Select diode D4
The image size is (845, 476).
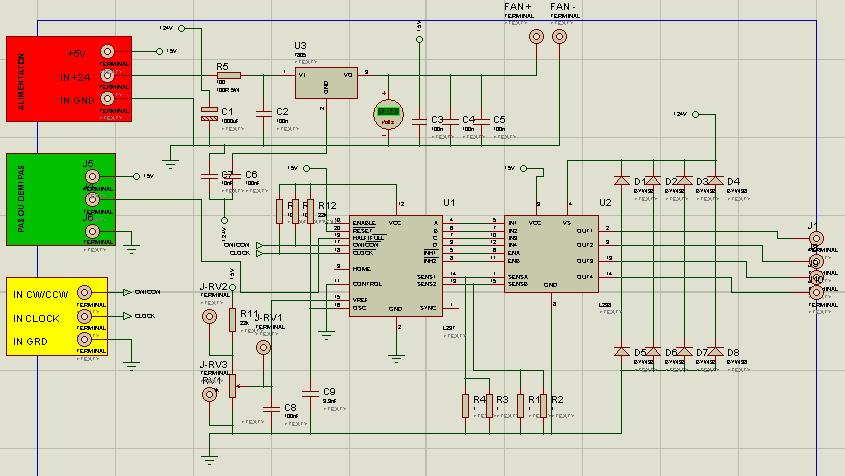point(716,181)
